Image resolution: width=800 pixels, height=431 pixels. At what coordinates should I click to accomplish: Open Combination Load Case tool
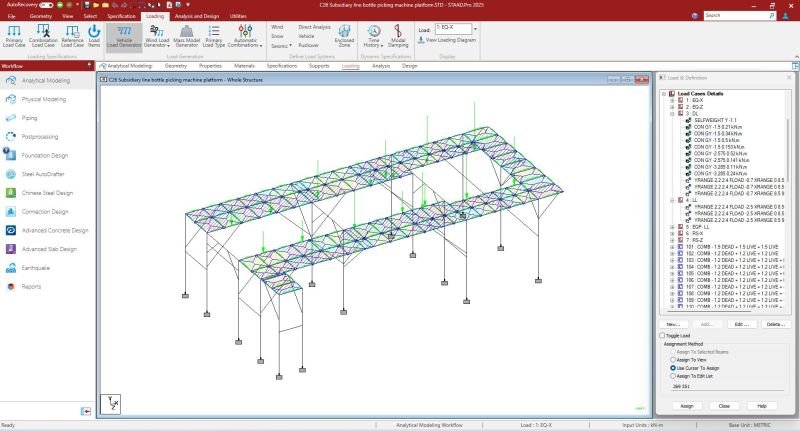point(43,36)
